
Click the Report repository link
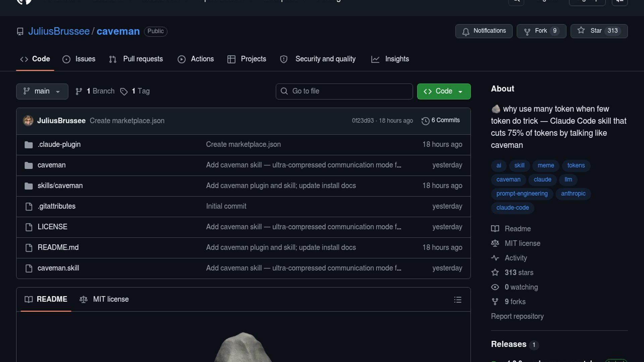tap(517, 316)
